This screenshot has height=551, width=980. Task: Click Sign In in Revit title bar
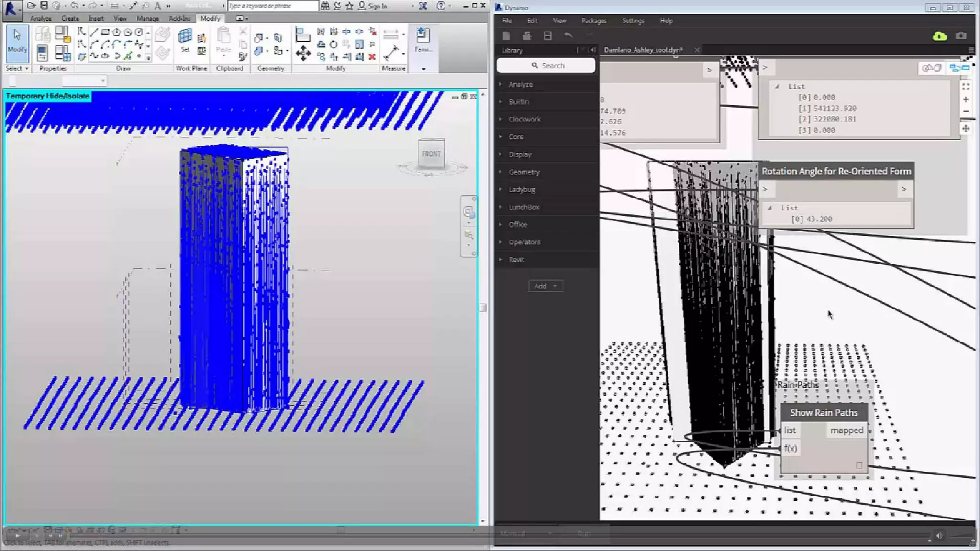(377, 6)
